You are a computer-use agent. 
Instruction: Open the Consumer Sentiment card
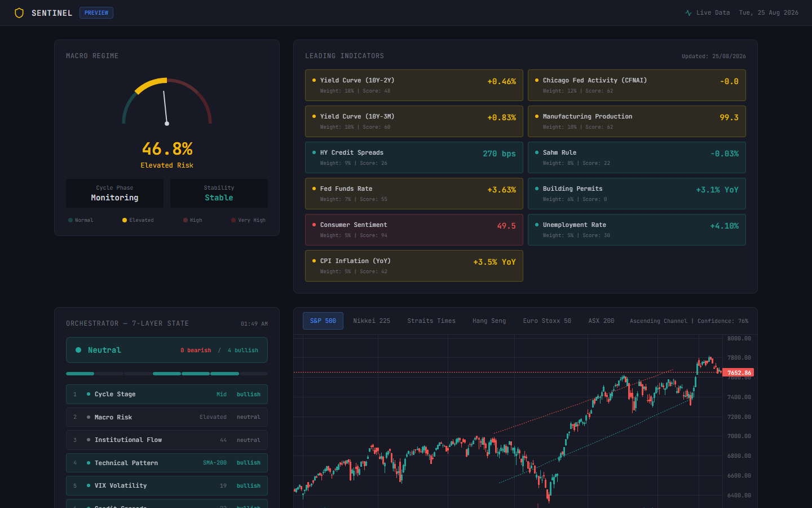414,230
